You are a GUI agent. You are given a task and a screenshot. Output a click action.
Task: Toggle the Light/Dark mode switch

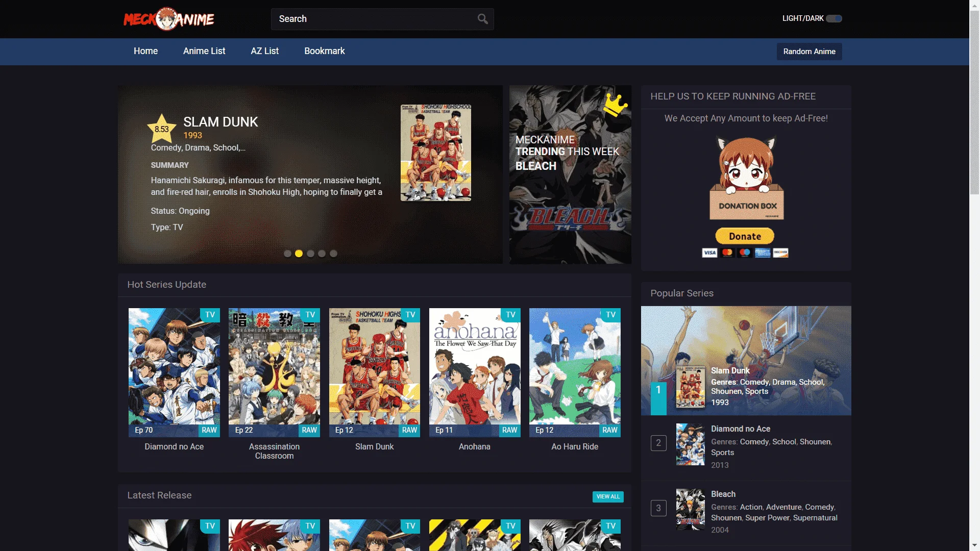click(x=834, y=18)
